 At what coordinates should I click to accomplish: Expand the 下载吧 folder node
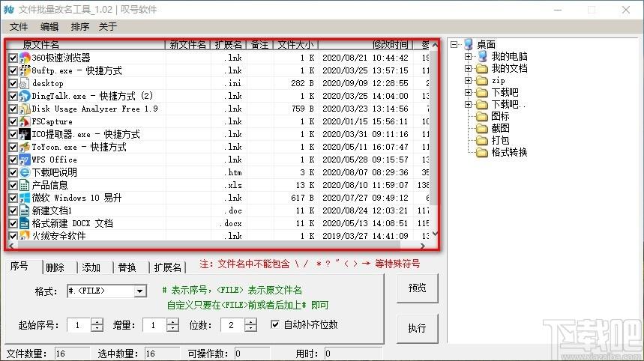pos(468,92)
